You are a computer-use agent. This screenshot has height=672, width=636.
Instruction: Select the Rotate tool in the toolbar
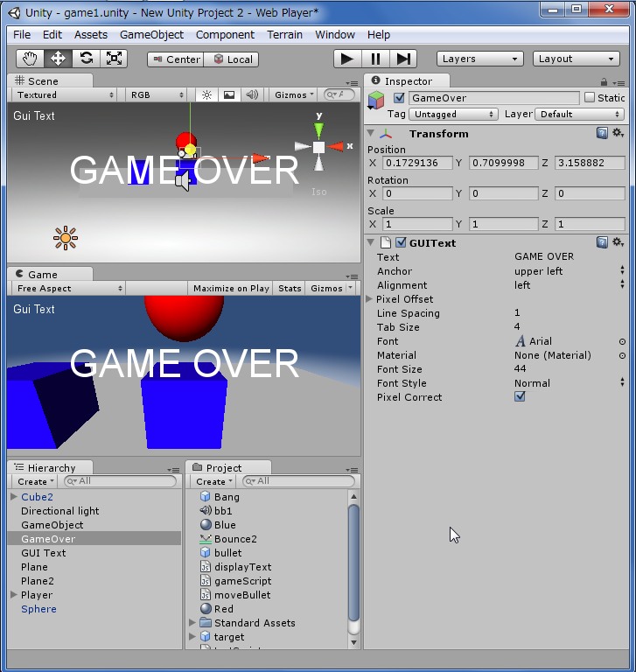tap(86, 59)
